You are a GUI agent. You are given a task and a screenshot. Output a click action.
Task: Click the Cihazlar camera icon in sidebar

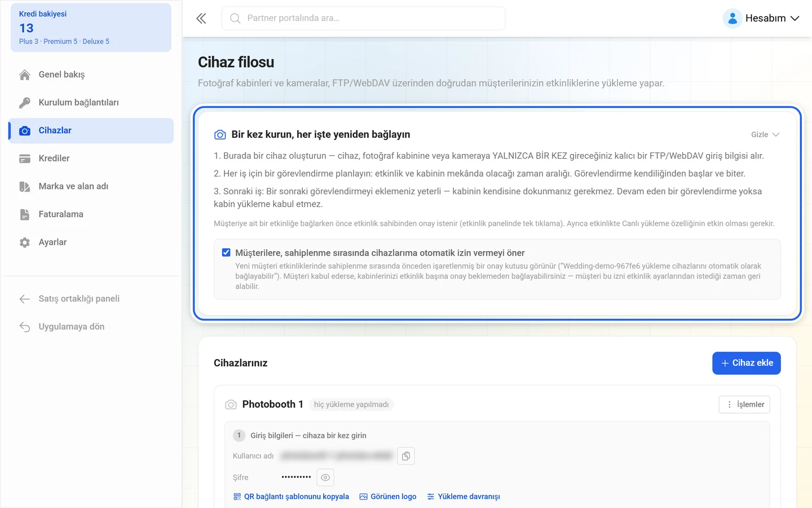25,130
